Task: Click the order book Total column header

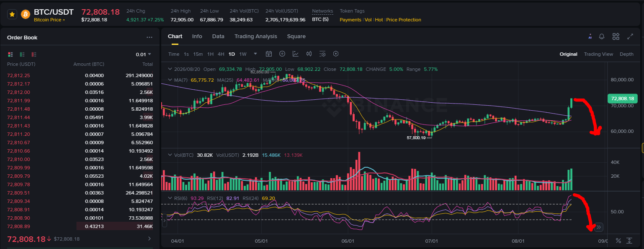Action: (147, 64)
